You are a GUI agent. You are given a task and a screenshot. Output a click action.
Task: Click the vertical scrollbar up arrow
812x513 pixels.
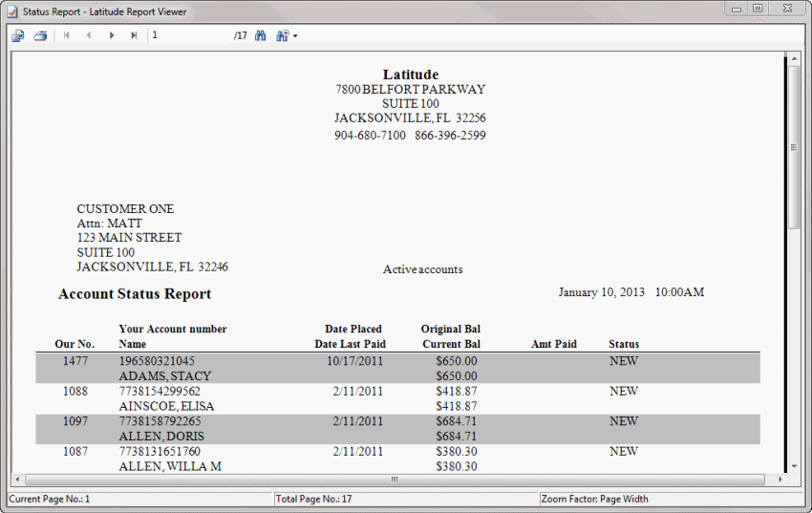794,59
